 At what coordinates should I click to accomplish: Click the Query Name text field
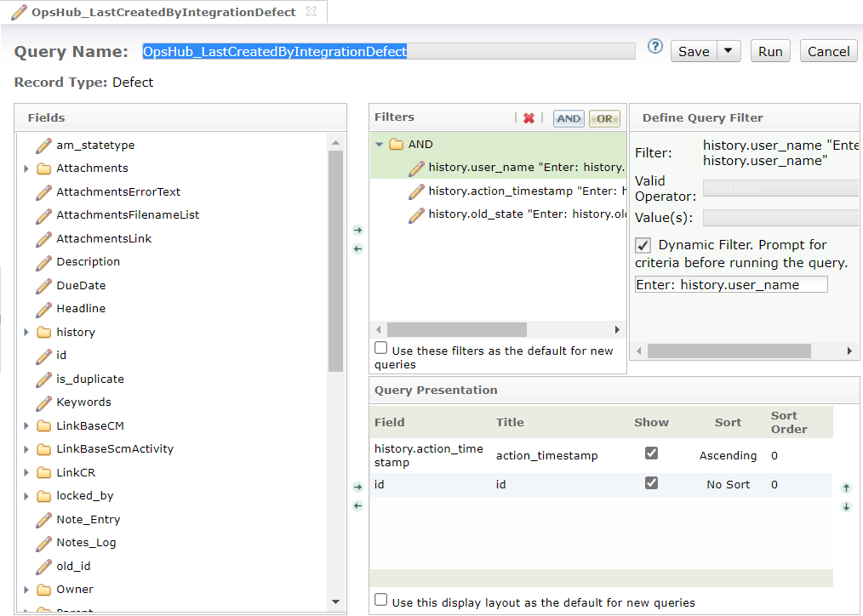(388, 52)
